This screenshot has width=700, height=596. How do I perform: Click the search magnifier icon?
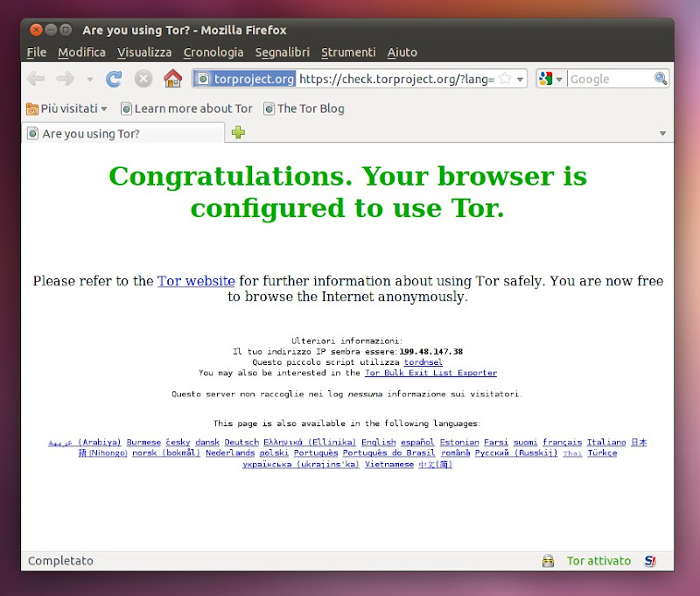tap(661, 79)
